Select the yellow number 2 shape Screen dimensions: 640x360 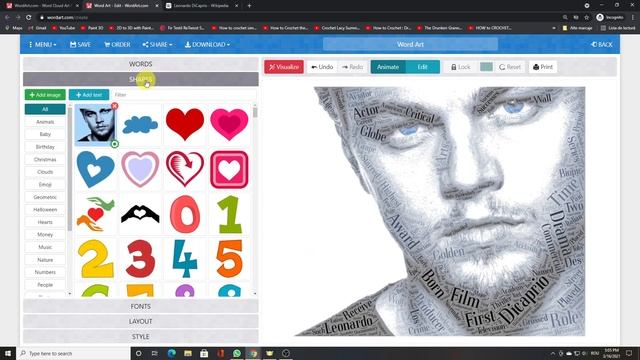coord(96,259)
